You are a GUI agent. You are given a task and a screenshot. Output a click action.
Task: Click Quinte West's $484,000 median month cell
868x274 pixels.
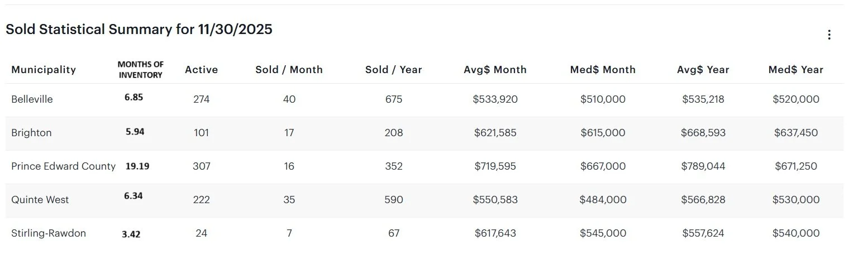point(603,200)
